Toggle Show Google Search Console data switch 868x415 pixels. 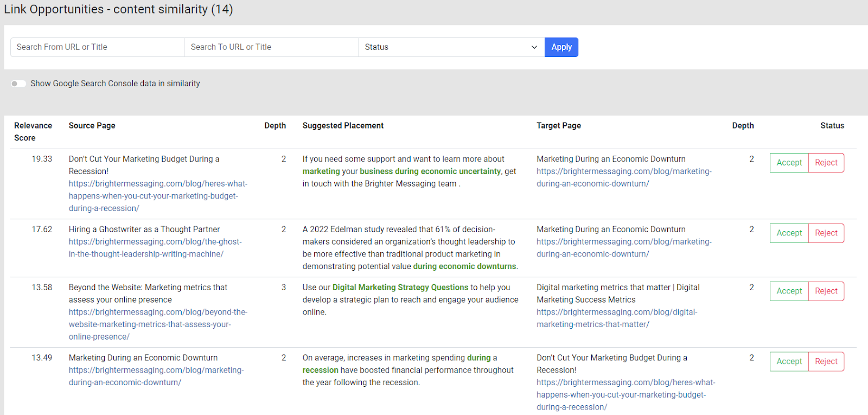18,84
